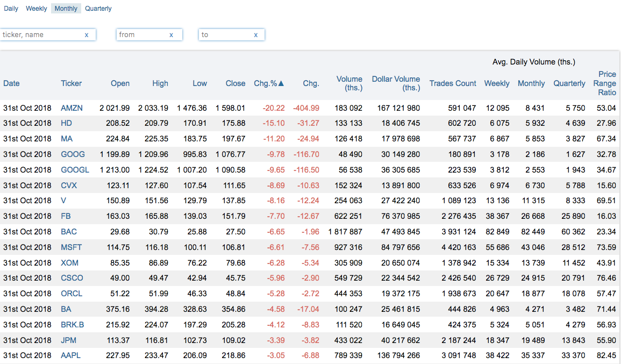
Task: Open the BA ticker link
Action: coord(66,309)
